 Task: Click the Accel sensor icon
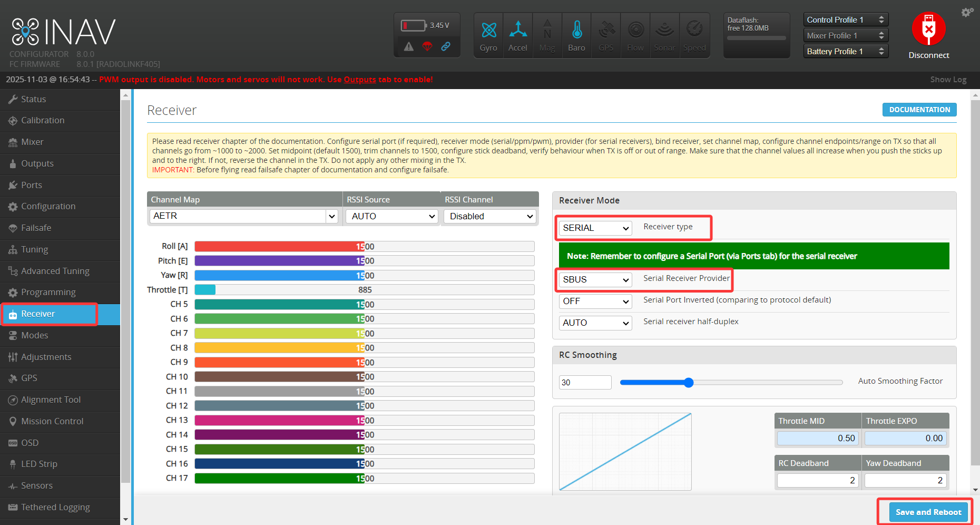click(517, 31)
